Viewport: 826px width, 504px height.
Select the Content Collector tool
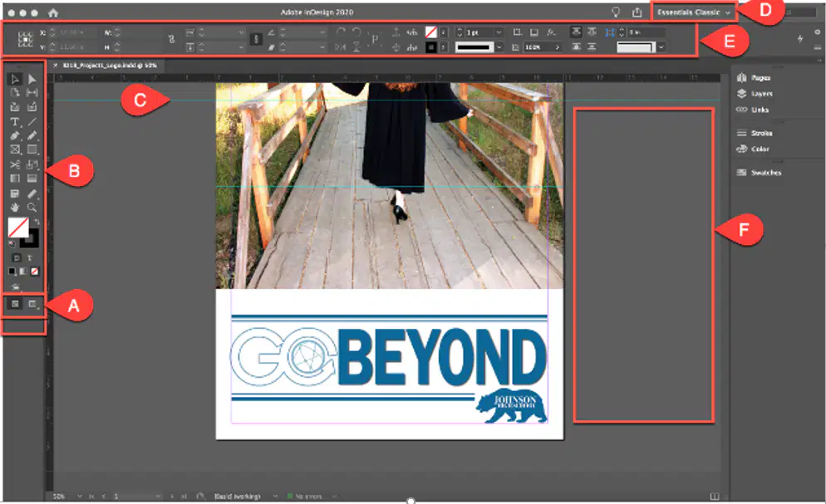(x=15, y=107)
